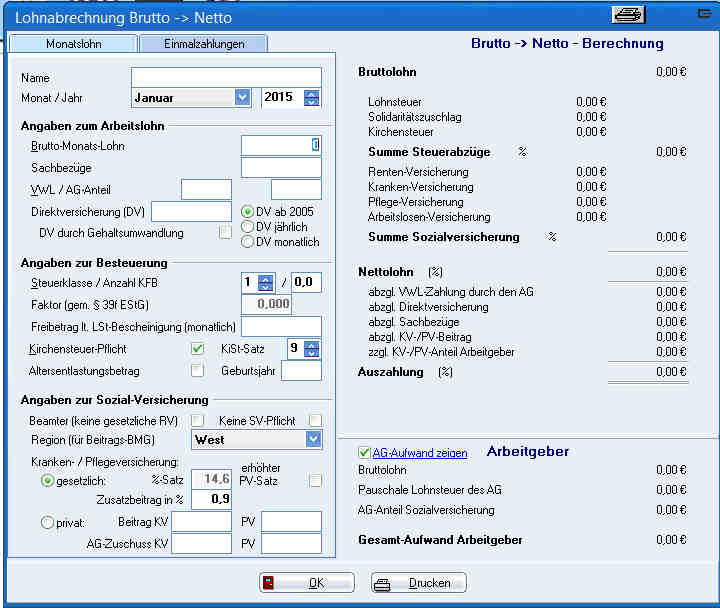Select the DV monatlich radio button

point(248,242)
